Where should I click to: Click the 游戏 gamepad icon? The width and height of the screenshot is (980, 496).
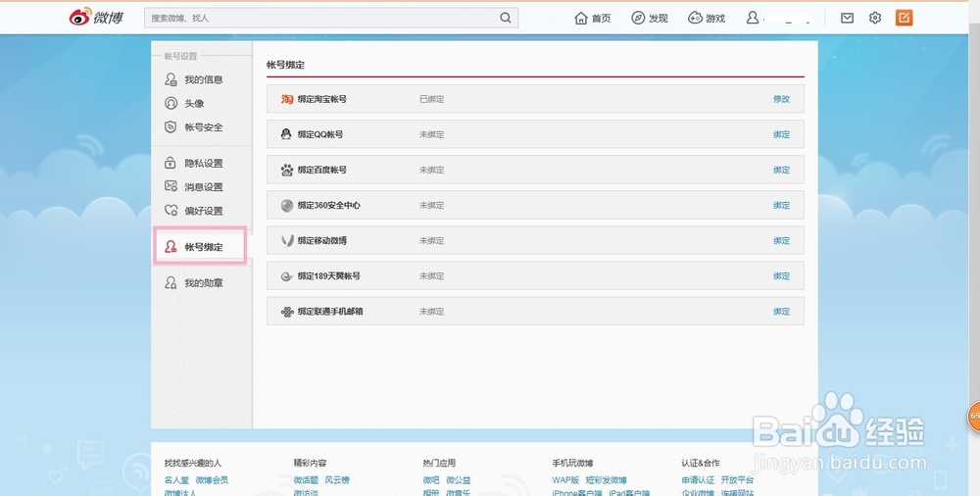coord(695,19)
